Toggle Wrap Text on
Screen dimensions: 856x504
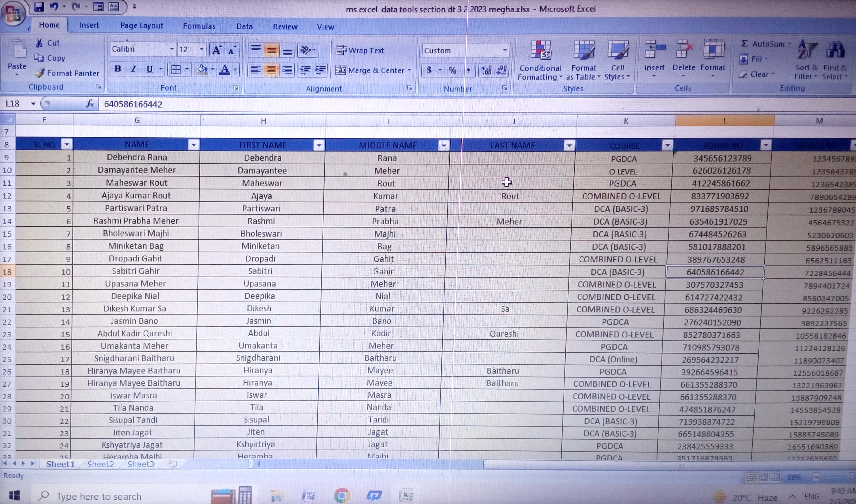(x=360, y=50)
